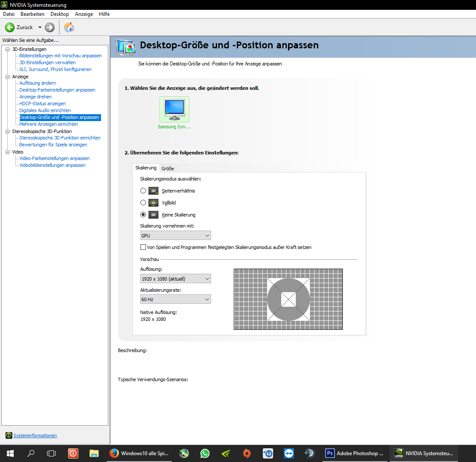The width and height of the screenshot is (476, 462).
Task: Open SLI, Surround, PhysX konfigurieren
Action: (55, 69)
